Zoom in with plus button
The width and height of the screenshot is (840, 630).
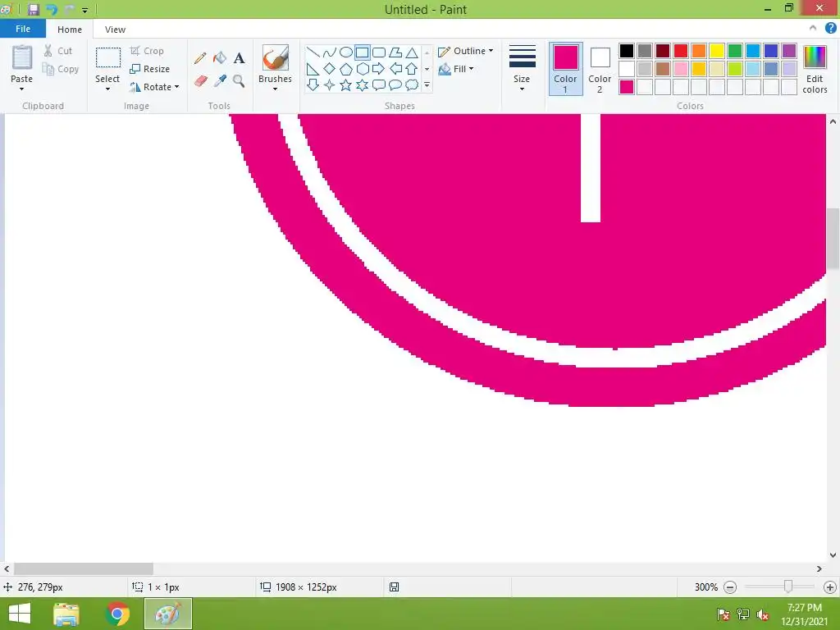tap(830, 587)
